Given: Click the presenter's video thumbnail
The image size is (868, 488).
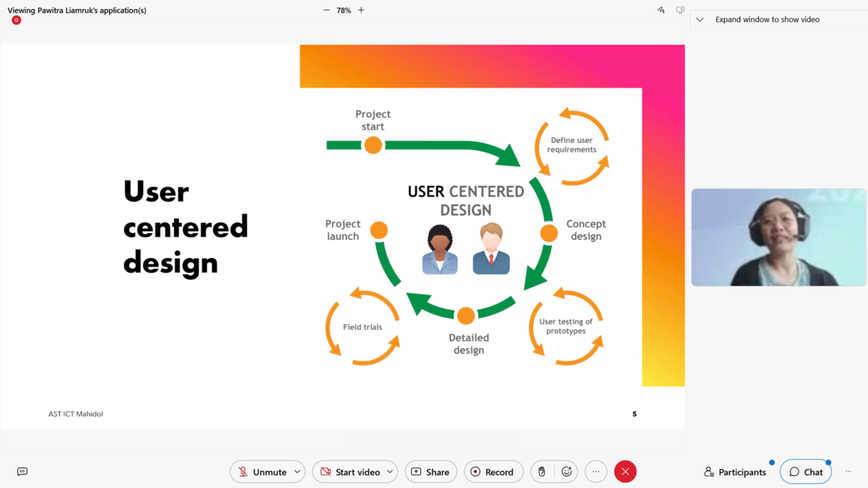Looking at the screenshot, I should (x=778, y=238).
